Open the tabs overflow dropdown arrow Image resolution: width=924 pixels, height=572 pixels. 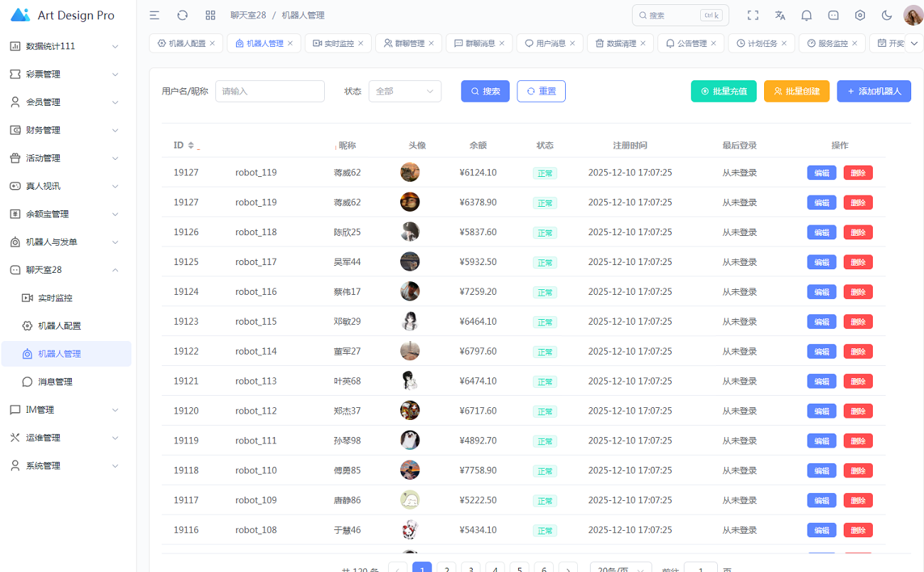(x=913, y=43)
